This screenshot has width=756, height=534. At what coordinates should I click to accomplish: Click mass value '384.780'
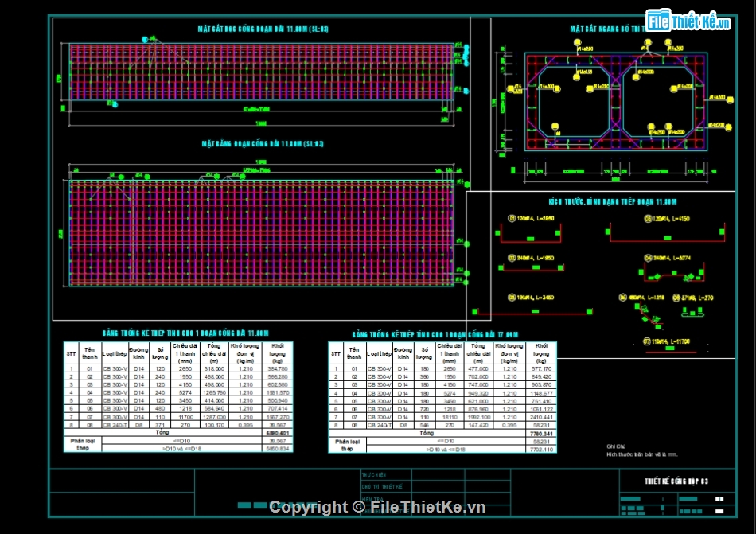[278, 369]
